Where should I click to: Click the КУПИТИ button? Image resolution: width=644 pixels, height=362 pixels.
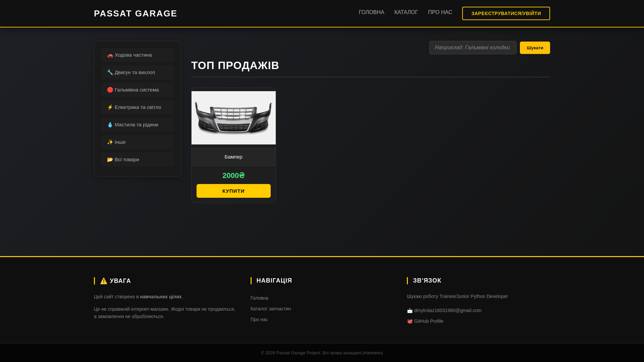[233, 191]
